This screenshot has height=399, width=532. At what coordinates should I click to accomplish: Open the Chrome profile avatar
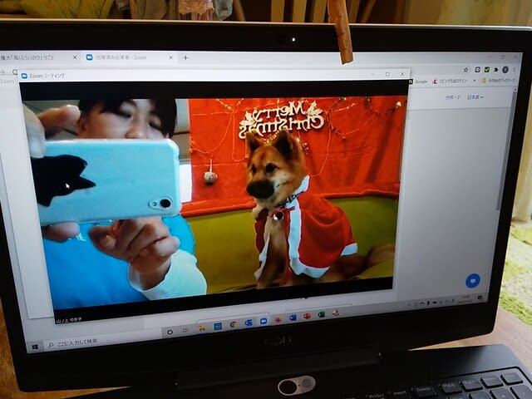pos(505,70)
